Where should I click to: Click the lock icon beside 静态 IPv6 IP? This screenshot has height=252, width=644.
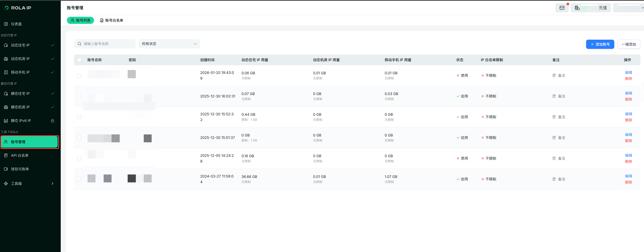(x=53, y=121)
